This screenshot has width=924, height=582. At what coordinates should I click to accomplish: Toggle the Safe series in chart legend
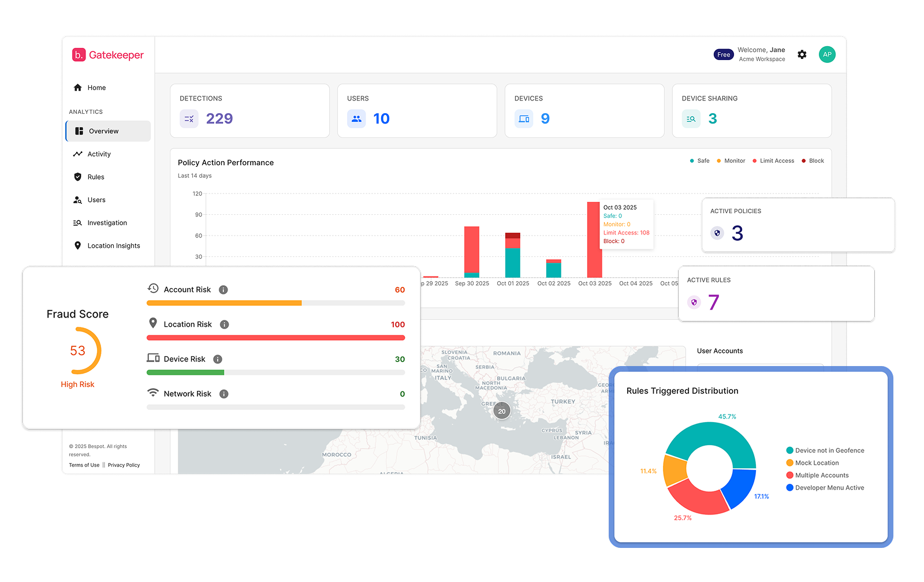click(x=699, y=161)
